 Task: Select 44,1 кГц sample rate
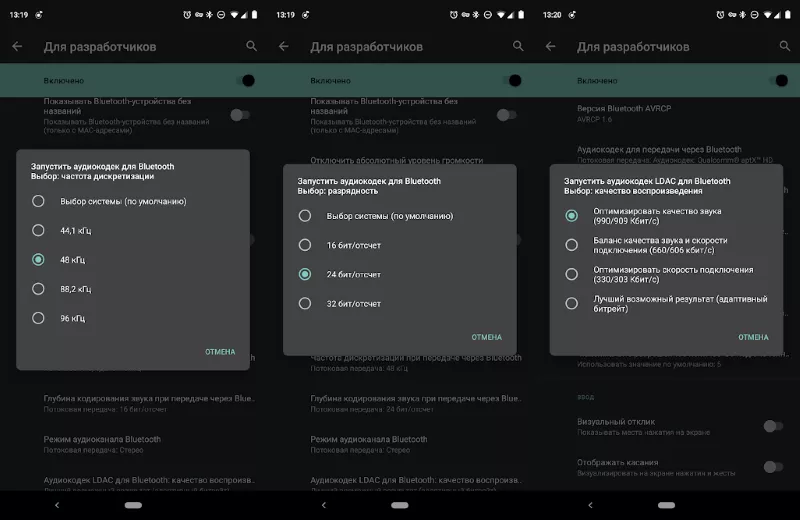[61, 230]
